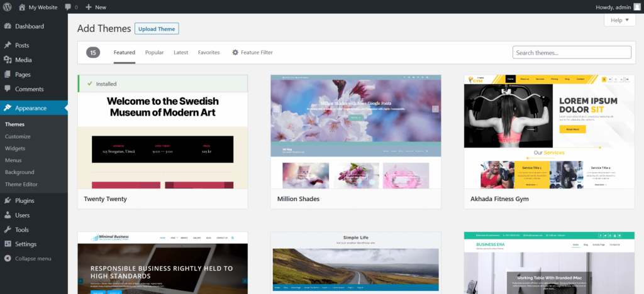
Task: Open the Howdy, admin account menu
Action: coord(618,7)
